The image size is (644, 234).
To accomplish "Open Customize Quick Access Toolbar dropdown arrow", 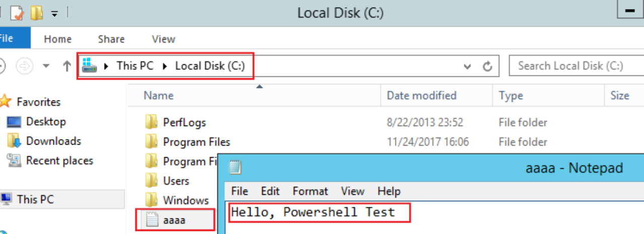I will coord(54,13).
